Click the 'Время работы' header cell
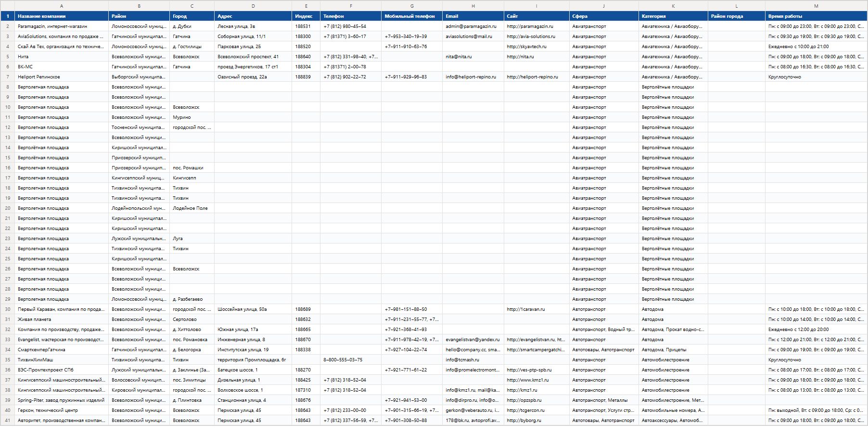 [x=816, y=16]
